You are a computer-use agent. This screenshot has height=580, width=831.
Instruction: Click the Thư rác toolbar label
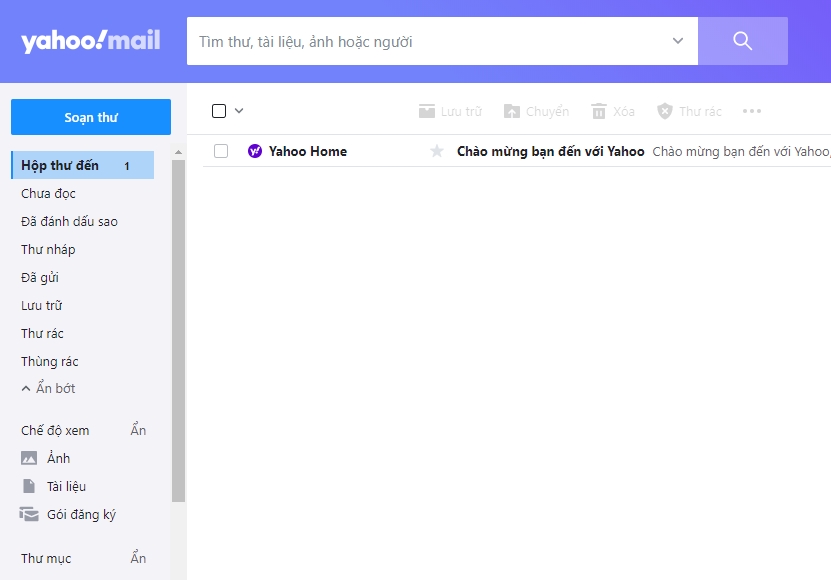[x=700, y=112]
